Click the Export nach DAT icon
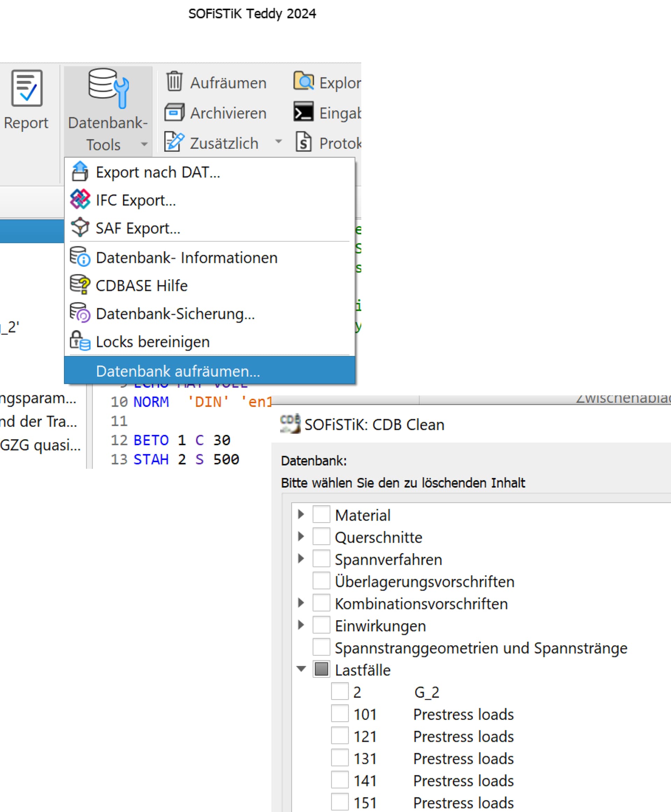The height and width of the screenshot is (812, 671). [80, 171]
